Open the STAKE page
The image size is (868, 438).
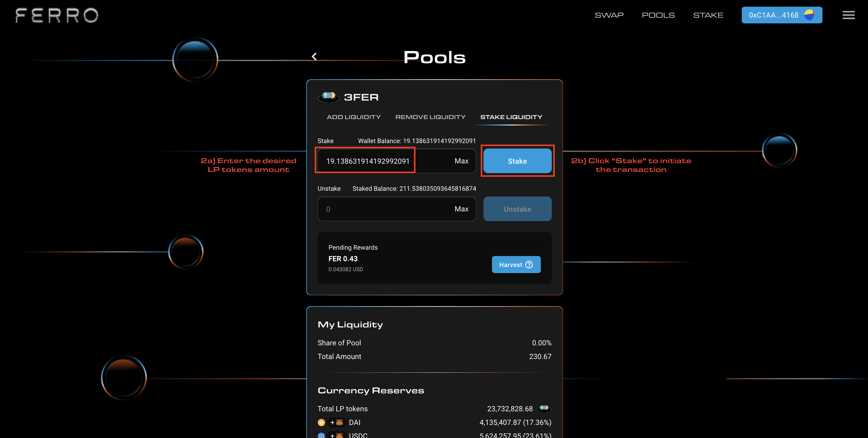tap(708, 15)
